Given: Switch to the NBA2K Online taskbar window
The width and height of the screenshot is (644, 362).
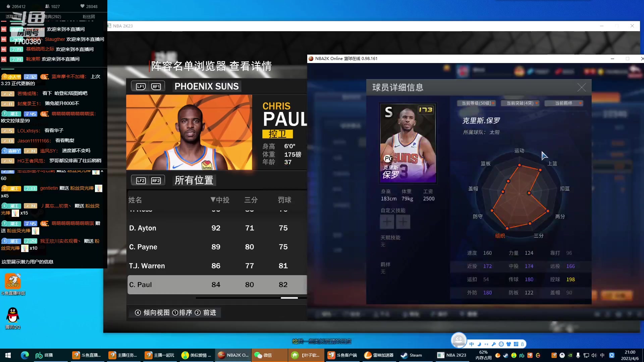Looking at the screenshot, I should tap(233, 355).
